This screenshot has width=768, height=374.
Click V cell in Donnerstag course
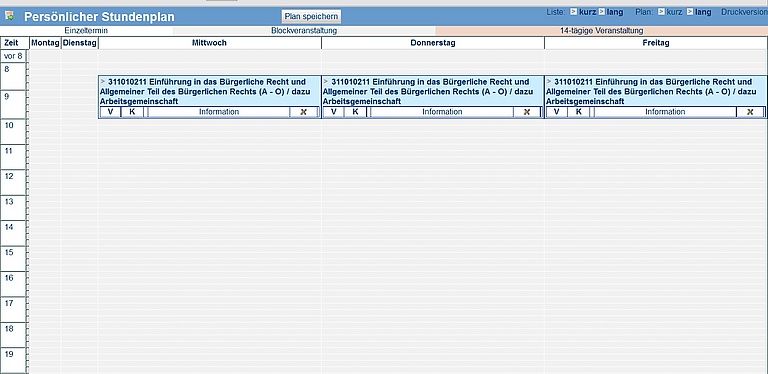[x=334, y=112]
